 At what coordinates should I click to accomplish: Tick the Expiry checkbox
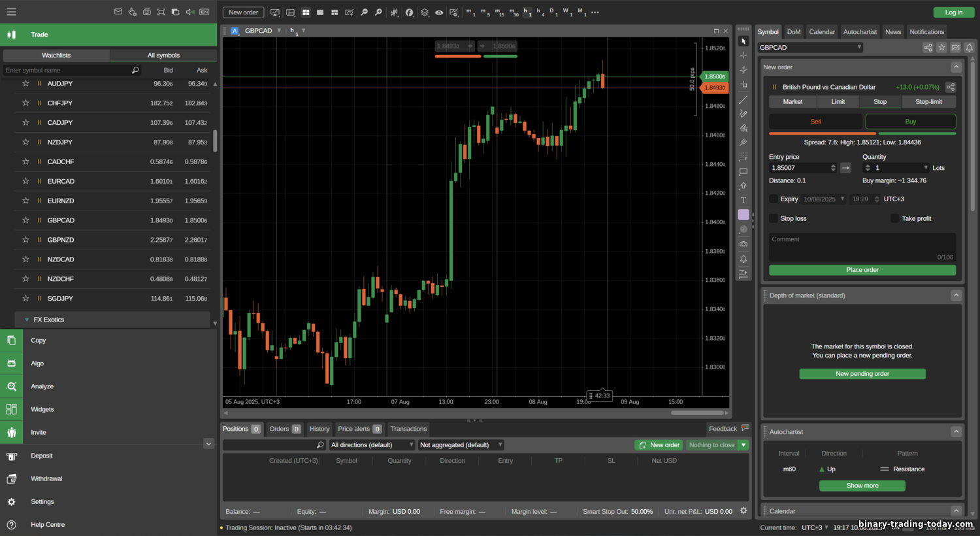[x=774, y=199]
